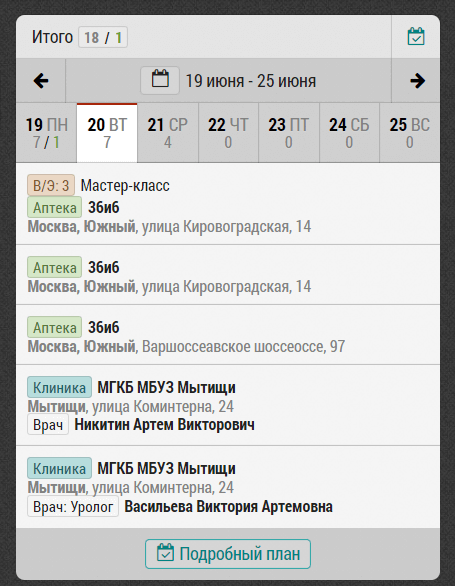This screenshot has height=586, width=455.
Task: Open the 25 ВС day tab
Action: 410,133
